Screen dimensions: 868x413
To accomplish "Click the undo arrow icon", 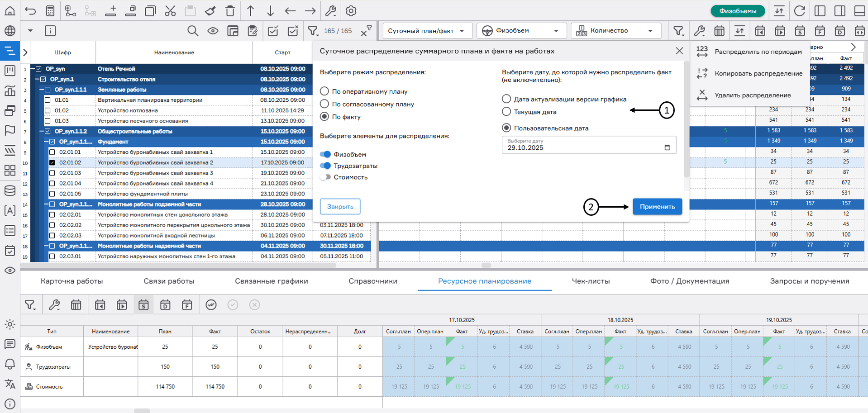I will (x=30, y=11).
